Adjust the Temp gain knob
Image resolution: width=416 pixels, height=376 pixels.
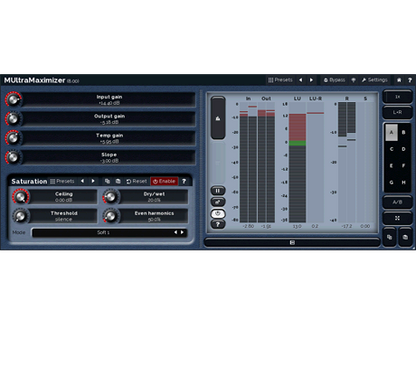pos(13,138)
